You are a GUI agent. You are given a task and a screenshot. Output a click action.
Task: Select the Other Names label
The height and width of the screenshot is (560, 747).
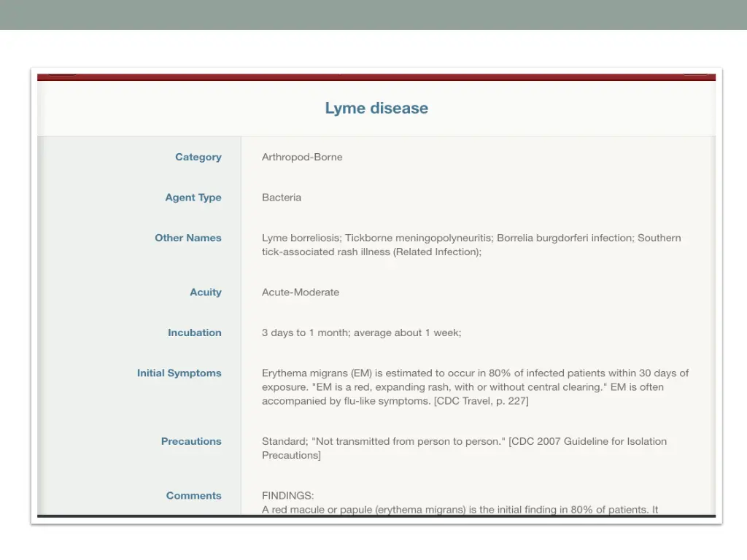coord(188,238)
